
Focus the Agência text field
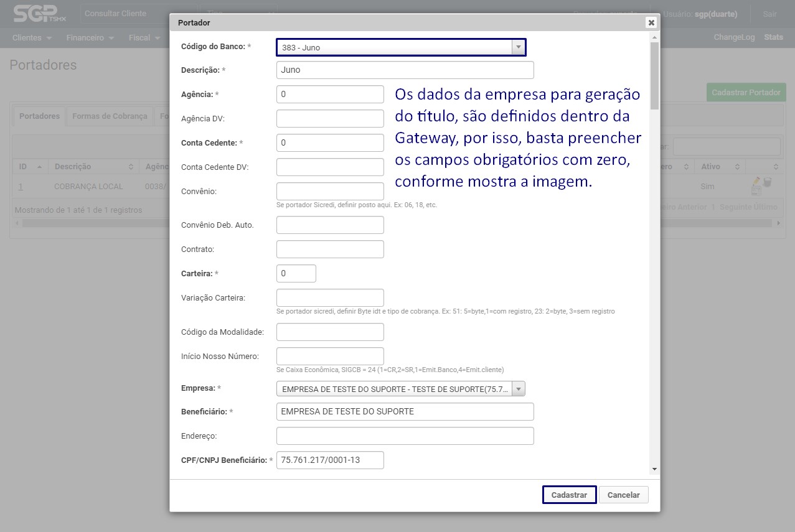coord(330,95)
